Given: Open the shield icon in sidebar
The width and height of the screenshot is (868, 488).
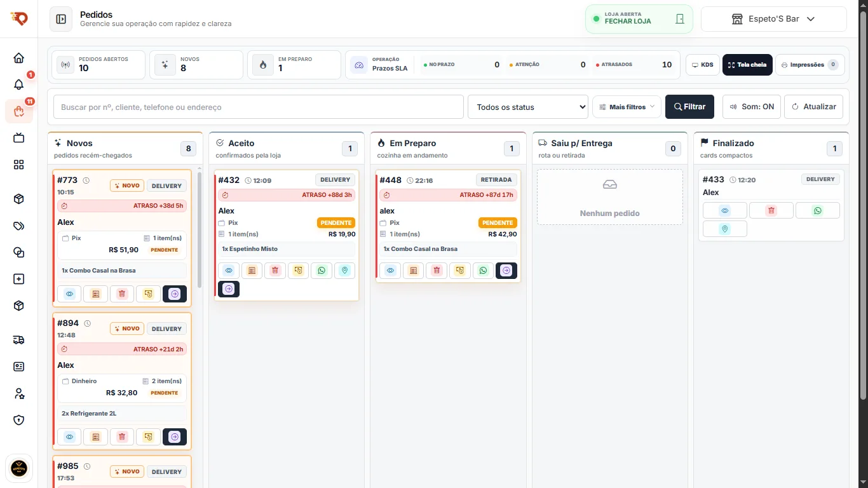Looking at the screenshot, I should click(x=19, y=420).
